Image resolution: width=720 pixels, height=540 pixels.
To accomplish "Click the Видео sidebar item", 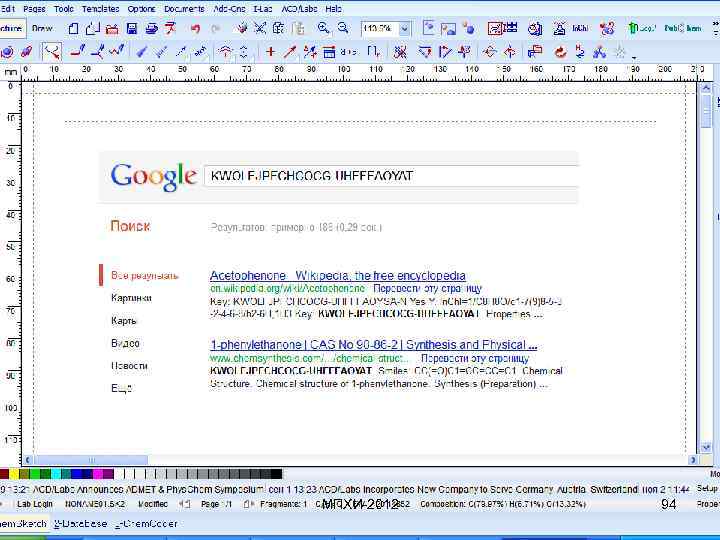I will tap(125, 343).
